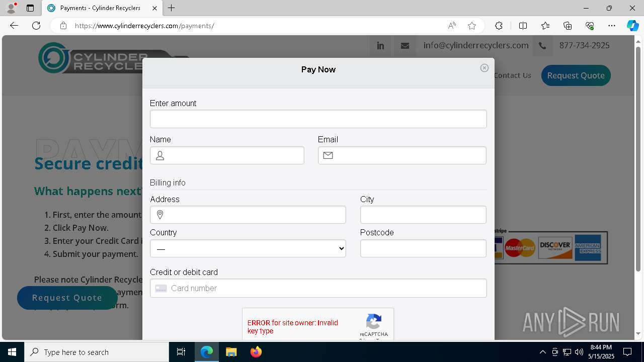The image size is (644, 362).
Task: Open Task View in taskbar
Action: pyautogui.click(x=181, y=352)
